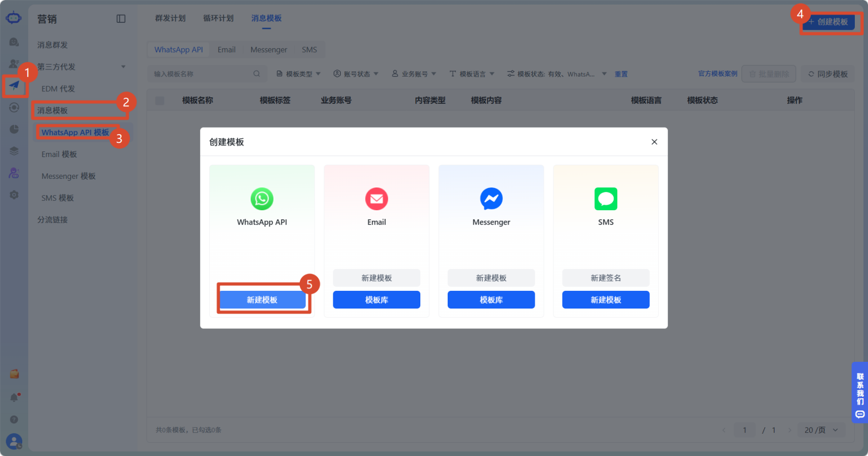Click the green SMS icon in the dialog

[x=606, y=199]
